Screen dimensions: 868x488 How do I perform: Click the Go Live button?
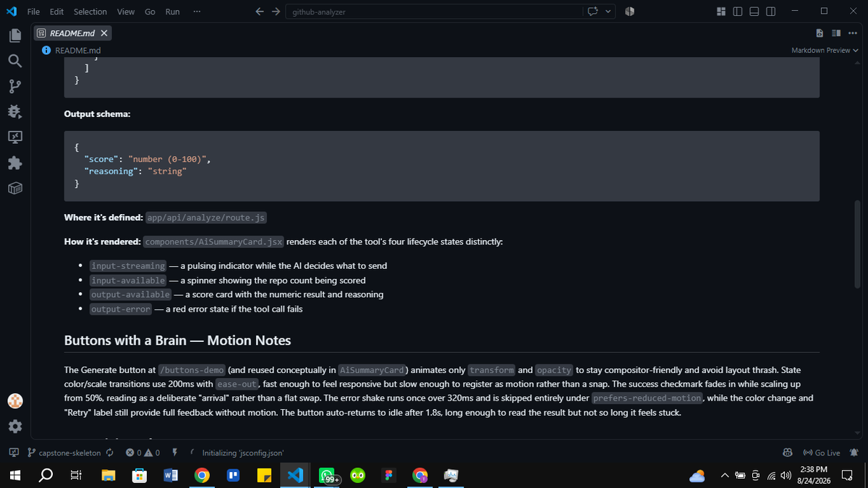[x=822, y=453]
